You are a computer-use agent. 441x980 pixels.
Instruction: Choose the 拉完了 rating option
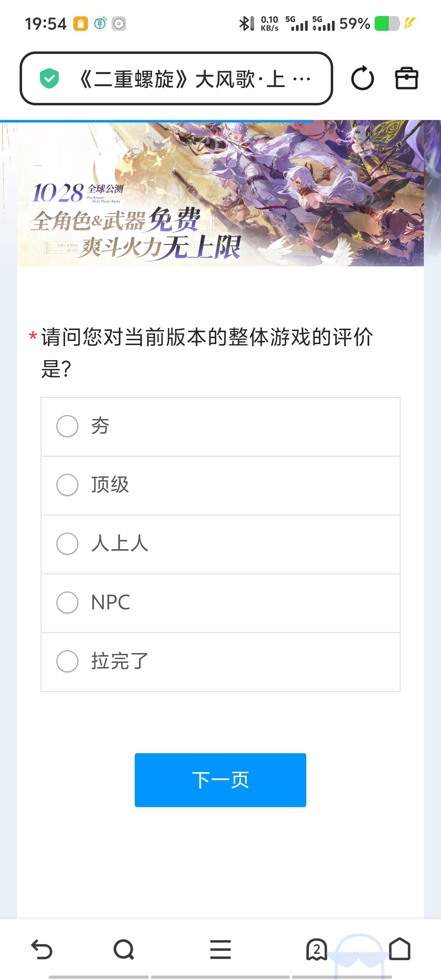[x=67, y=661]
